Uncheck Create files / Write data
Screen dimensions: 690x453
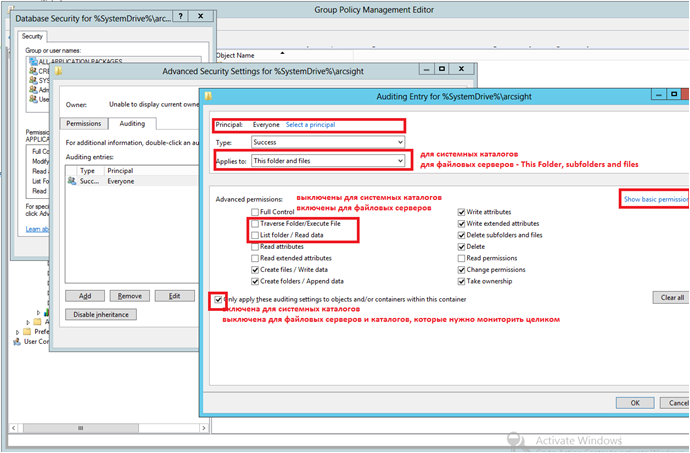coord(255,269)
